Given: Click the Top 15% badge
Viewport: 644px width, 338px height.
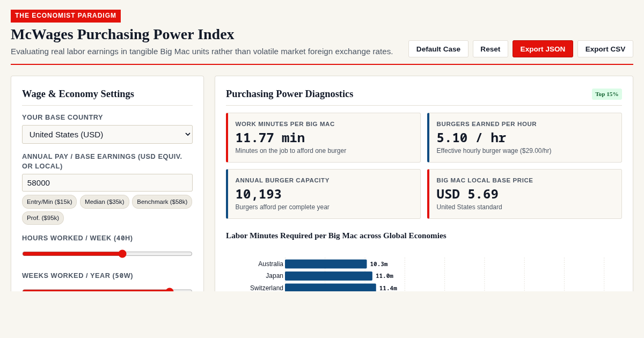Looking at the screenshot, I should click(607, 94).
